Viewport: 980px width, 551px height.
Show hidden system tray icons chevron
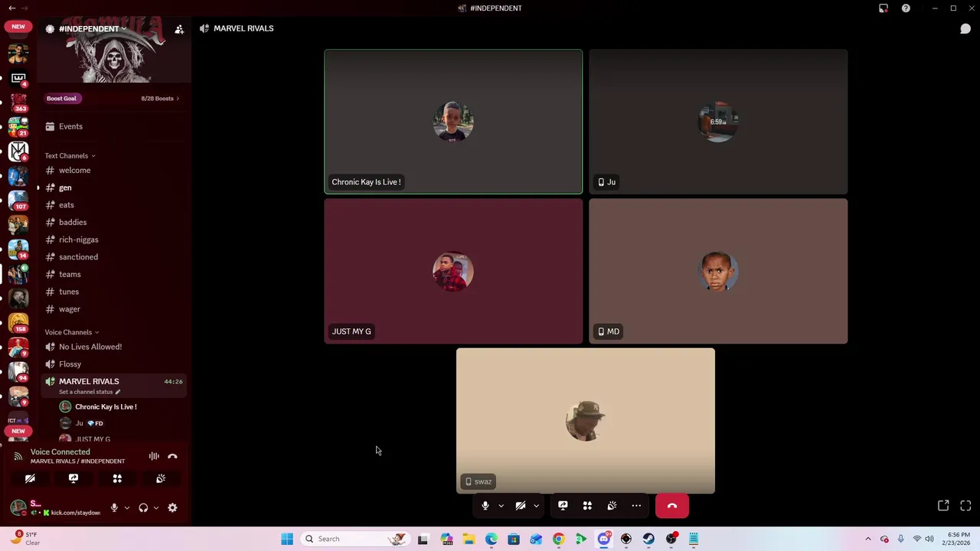[867, 539]
